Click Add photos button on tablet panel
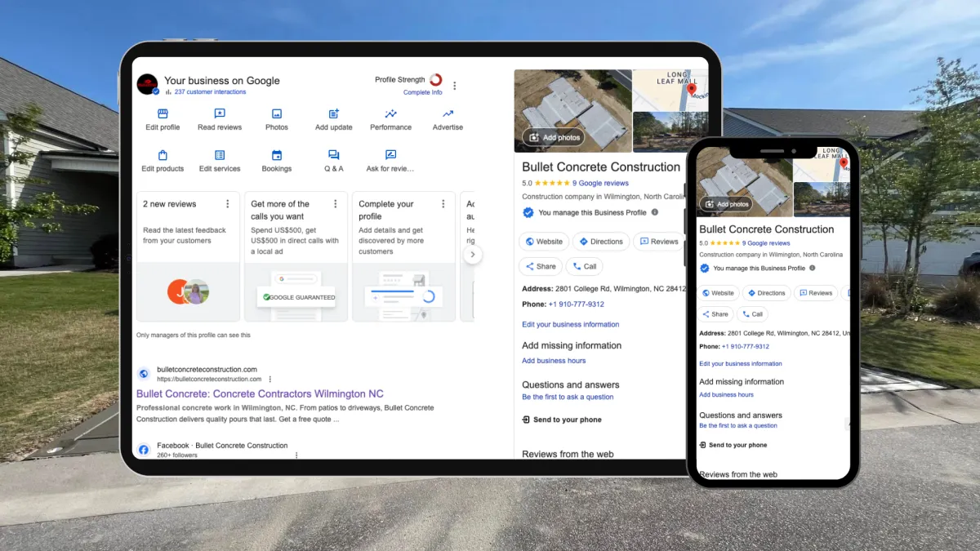Image resolution: width=980 pixels, height=551 pixels. pyautogui.click(x=555, y=137)
